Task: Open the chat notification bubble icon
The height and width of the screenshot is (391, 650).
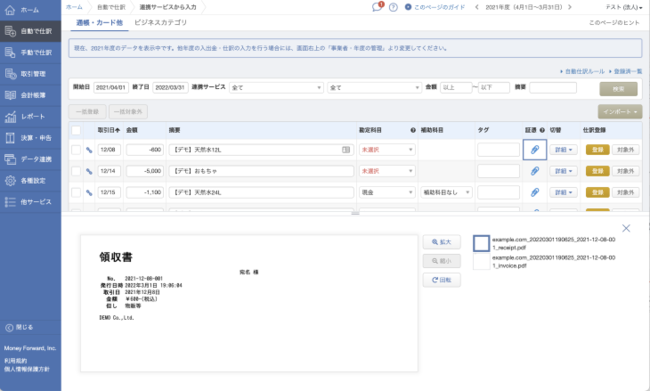Action: pyautogui.click(x=377, y=7)
